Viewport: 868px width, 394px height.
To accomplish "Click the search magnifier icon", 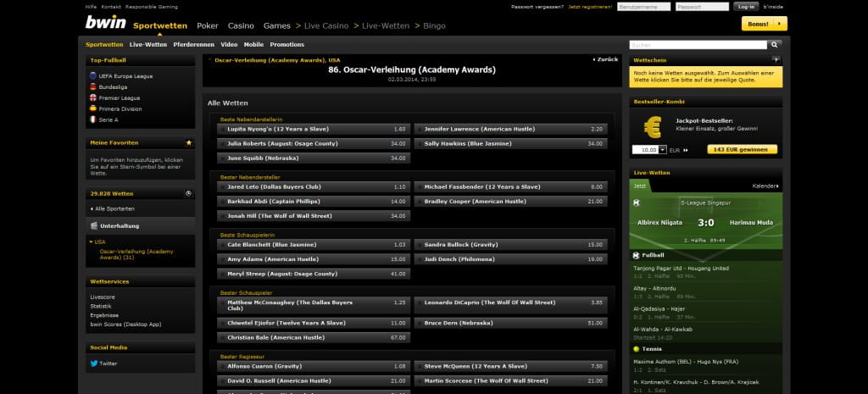I will coord(775,45).
